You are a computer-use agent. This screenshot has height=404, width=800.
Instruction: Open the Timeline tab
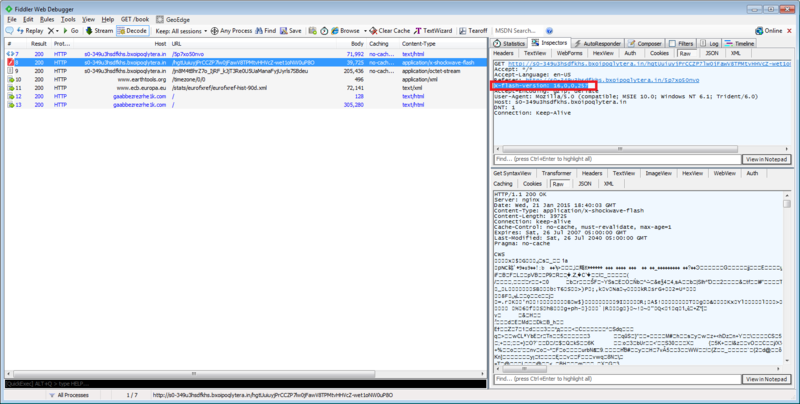pos(739,44)
